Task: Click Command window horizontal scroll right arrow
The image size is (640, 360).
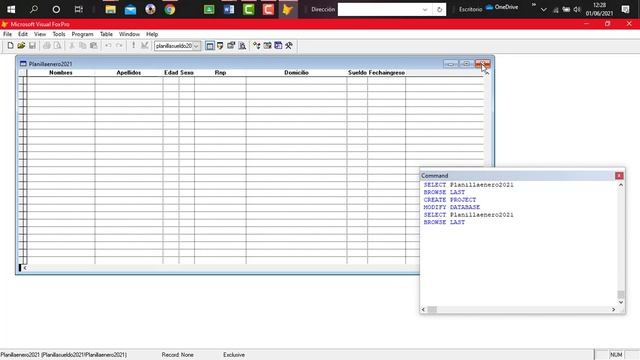Action: 613,309
